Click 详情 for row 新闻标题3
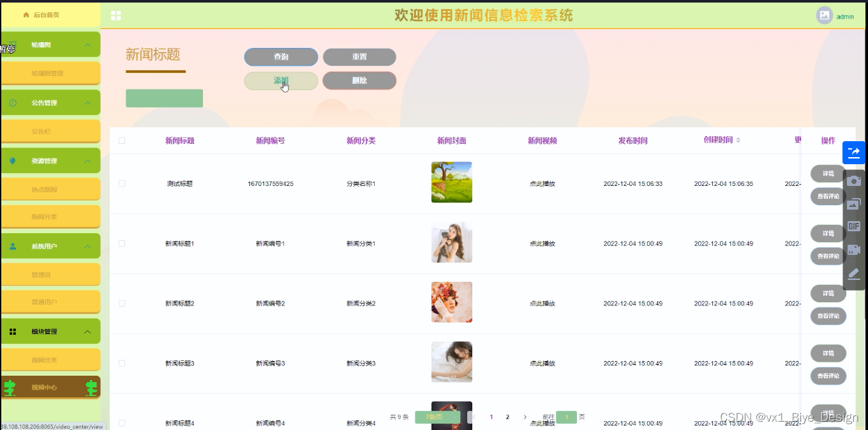The height and width of the screenshot is (430, 868). coord(828,353)
